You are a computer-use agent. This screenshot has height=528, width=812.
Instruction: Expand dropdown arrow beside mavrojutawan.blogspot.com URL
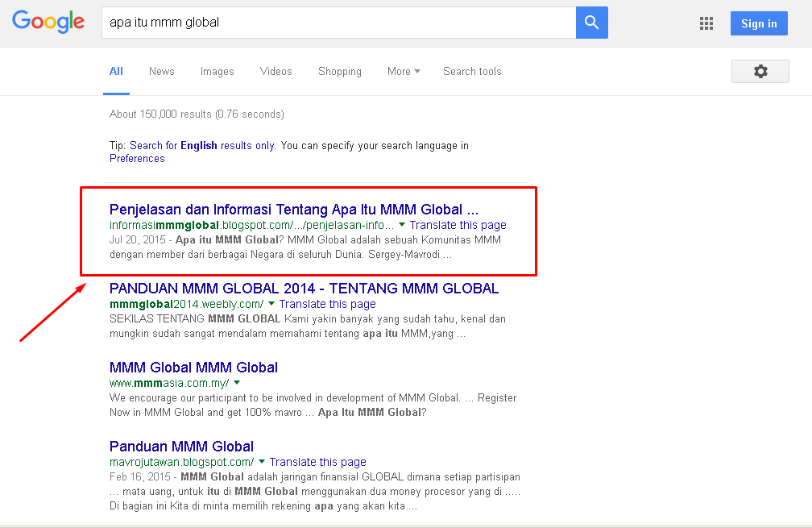click(262, 462)
